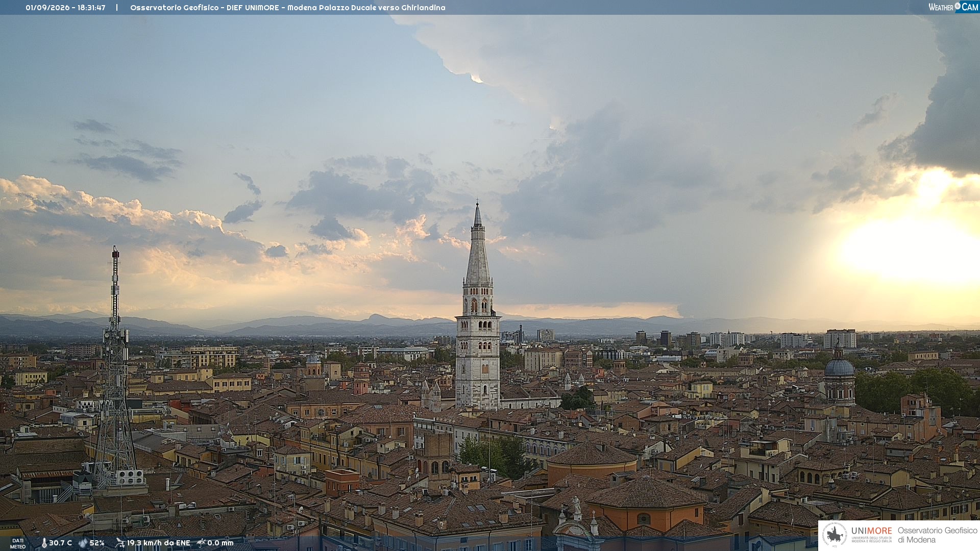Click the Ghirlandina tower spire
This screenshot has height=551, width=980.
point(478,244)
